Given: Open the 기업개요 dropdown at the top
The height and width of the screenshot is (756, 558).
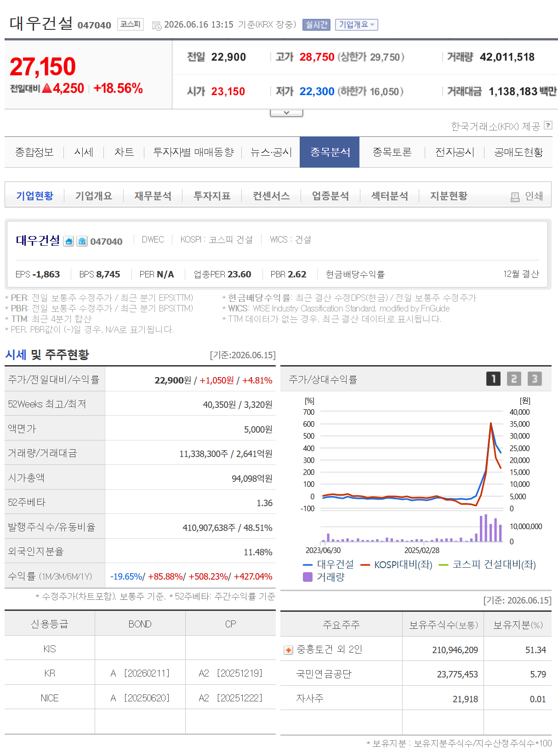Looking at the screenshot, I should point(357,25).
